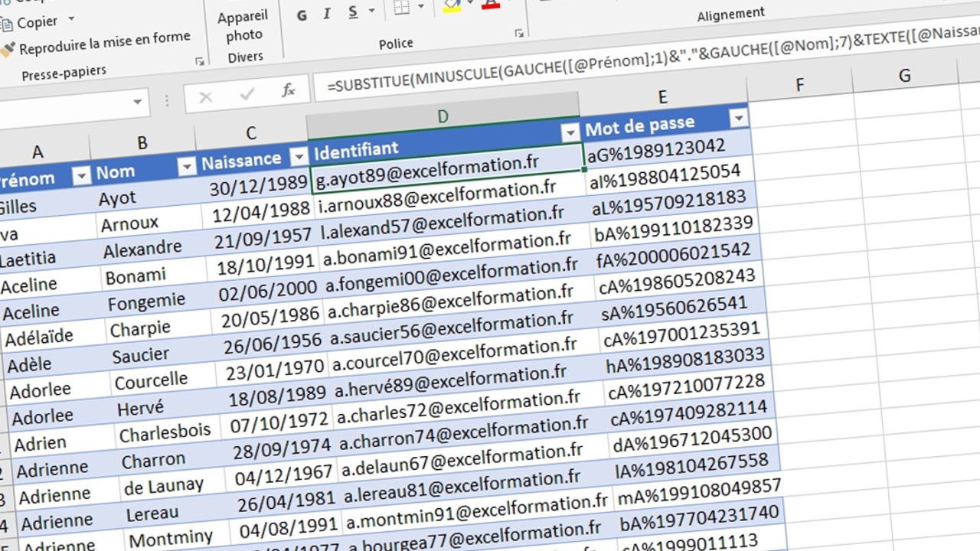Open the Name Box dropdown
Viewport: 980px width, 551px height.
pos(138,101)
